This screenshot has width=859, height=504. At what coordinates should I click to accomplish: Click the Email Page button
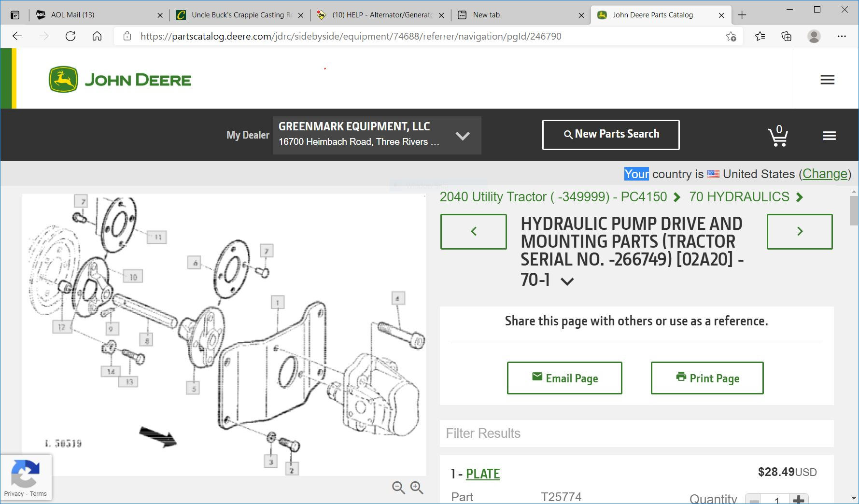point(564,378)
